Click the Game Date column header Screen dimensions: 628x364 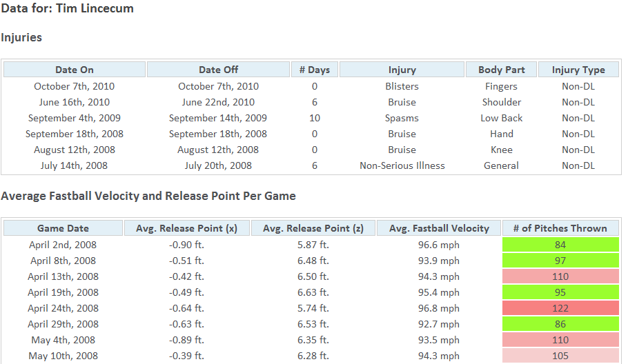pyautogui.click(x=63, y=228)
